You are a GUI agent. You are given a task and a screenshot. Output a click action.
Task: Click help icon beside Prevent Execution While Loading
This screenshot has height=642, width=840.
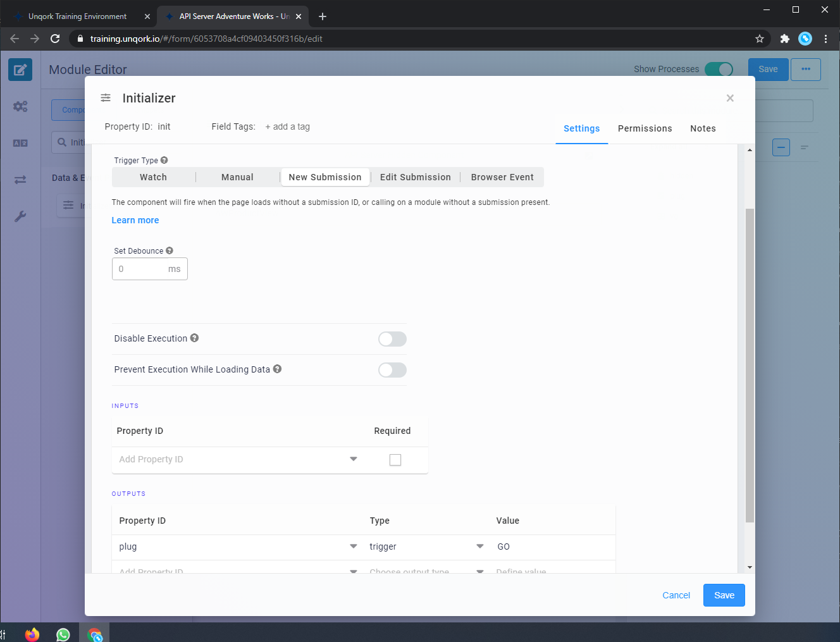point(277,369)
